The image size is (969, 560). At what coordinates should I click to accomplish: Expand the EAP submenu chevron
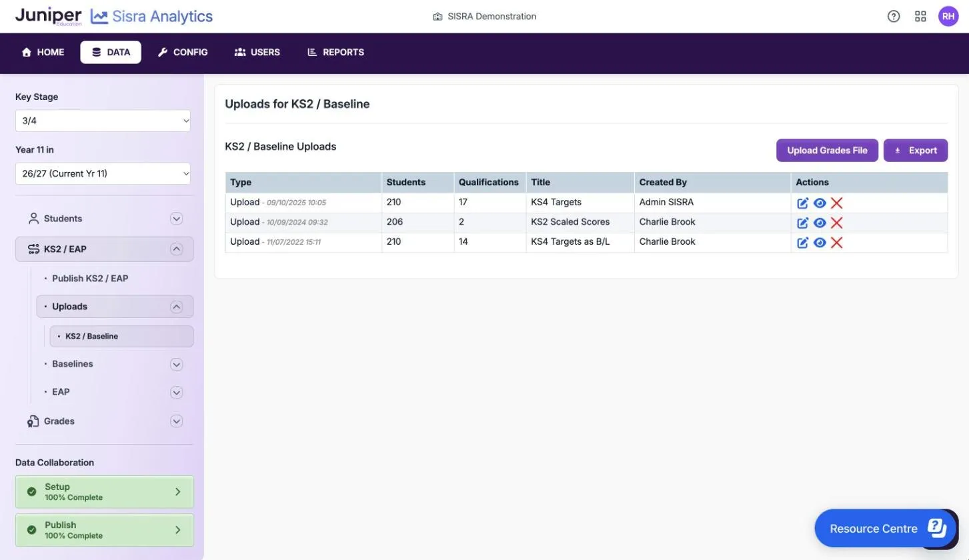pos(176,392)
